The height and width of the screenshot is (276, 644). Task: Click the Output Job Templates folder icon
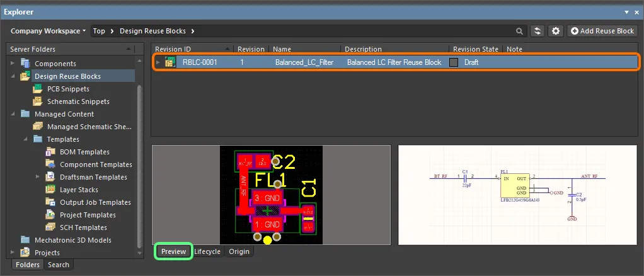(50, 202)
